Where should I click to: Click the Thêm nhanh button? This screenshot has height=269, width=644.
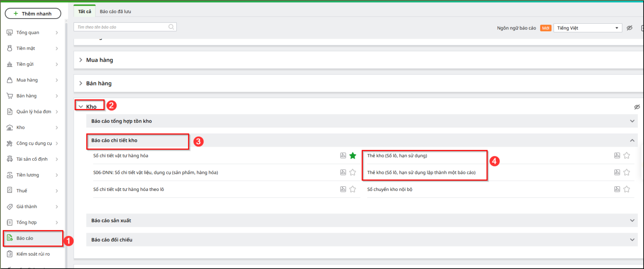pos(33,14)
